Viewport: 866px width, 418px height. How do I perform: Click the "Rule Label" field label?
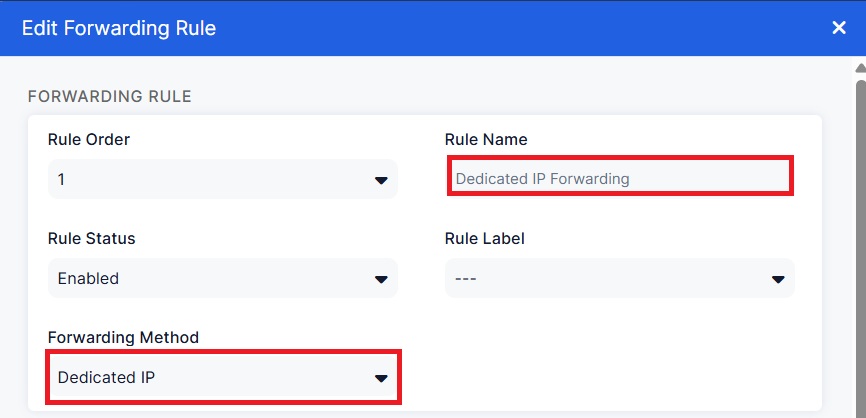pyautogui.click(x=485, y=238)
